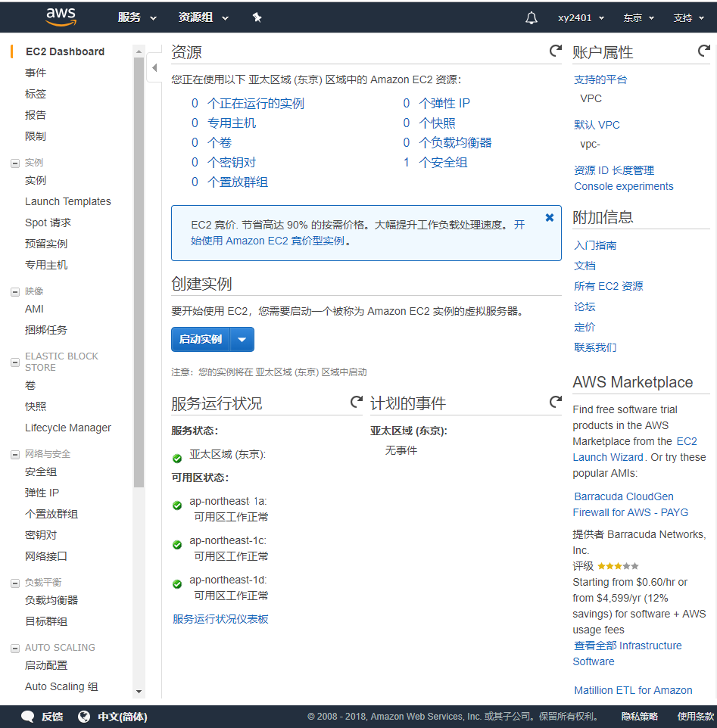
Task: Click the 启动实例 launch instance button
Action: click(201, 339)
